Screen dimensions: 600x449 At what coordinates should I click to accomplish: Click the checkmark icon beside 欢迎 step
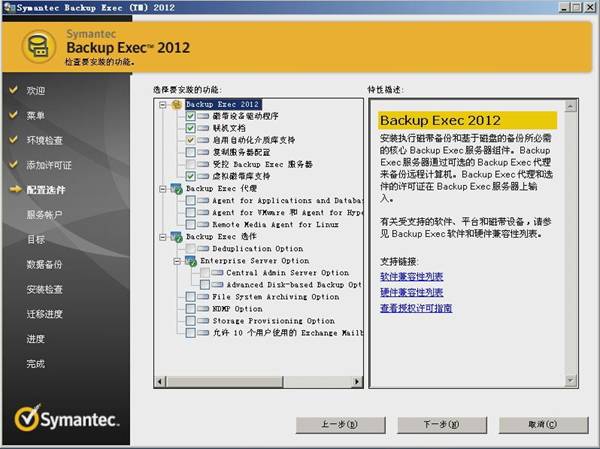13,90
